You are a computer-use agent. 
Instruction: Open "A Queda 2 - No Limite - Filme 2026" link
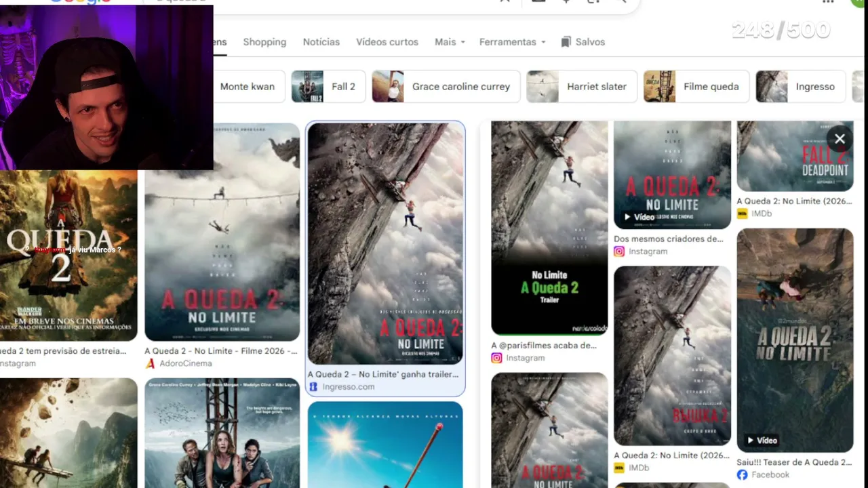(220, 351)
